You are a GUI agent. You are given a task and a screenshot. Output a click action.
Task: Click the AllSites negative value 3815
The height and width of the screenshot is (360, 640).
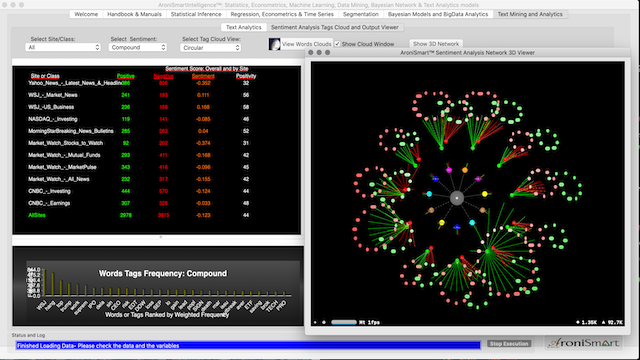pos(163,215)
